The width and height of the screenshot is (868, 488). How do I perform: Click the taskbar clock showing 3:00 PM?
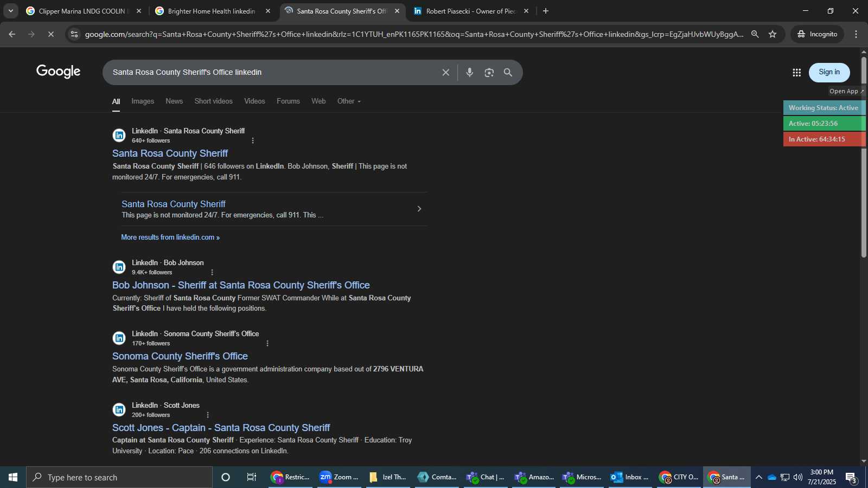point(821,477)
